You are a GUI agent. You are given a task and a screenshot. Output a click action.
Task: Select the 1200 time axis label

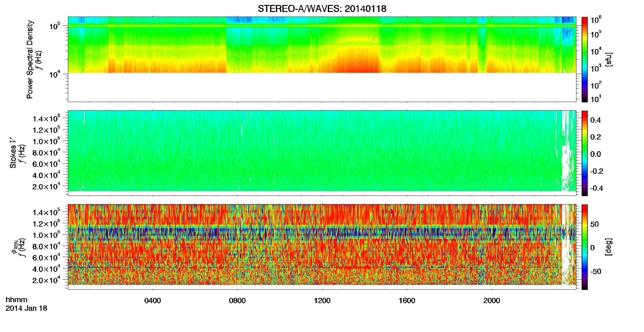pyautogui.click(x=322, y=301)
